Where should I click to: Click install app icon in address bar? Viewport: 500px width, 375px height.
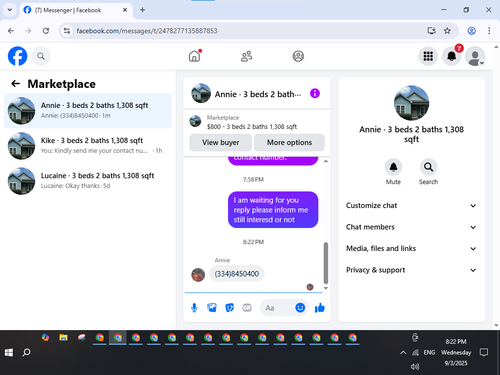click(x=431, y=31)
